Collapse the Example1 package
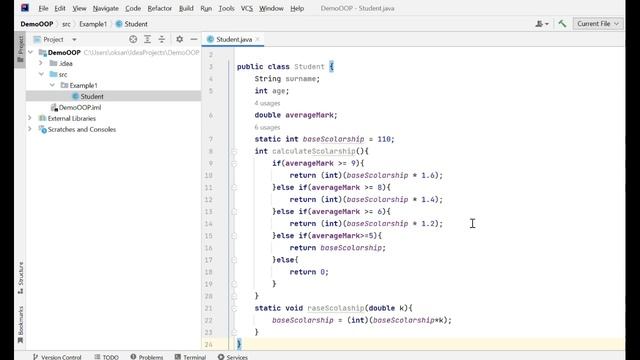Viewport: 640px width, 360px height. point(52,85)
